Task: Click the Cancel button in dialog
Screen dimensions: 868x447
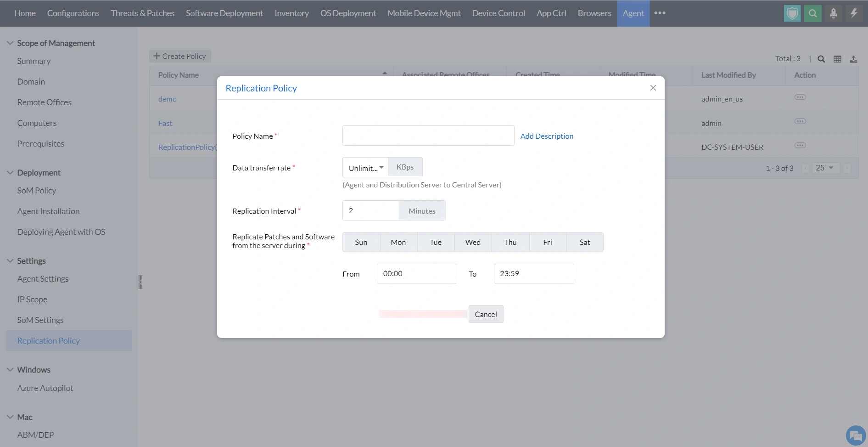Action: pos(486,314)
